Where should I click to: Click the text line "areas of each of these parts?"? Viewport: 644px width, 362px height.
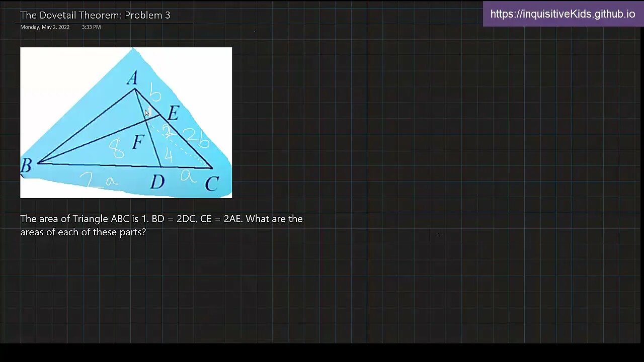click(x=83, y=232)
